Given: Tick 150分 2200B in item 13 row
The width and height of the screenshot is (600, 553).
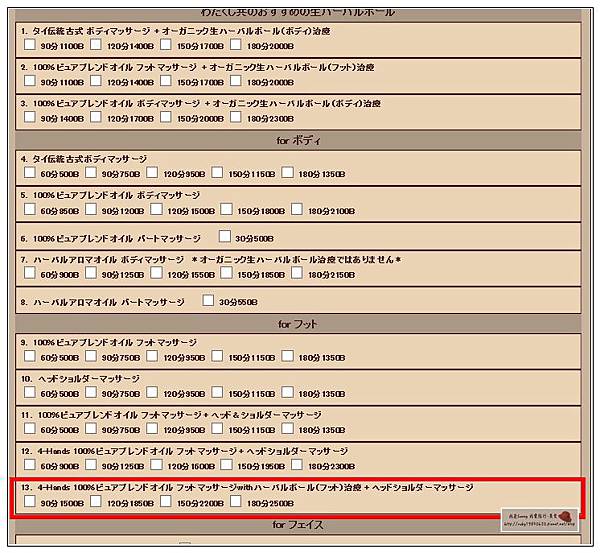Looking at the screenshot, I should pos(166,501).
